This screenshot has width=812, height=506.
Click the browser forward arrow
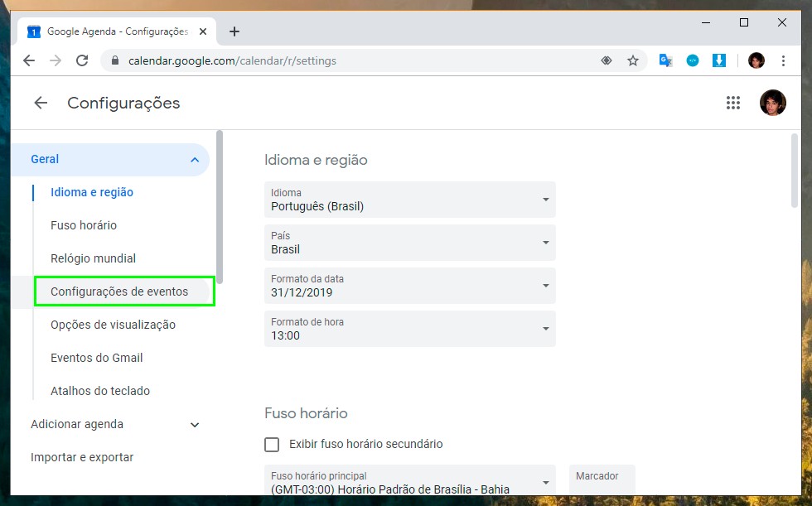pos(56,60)
